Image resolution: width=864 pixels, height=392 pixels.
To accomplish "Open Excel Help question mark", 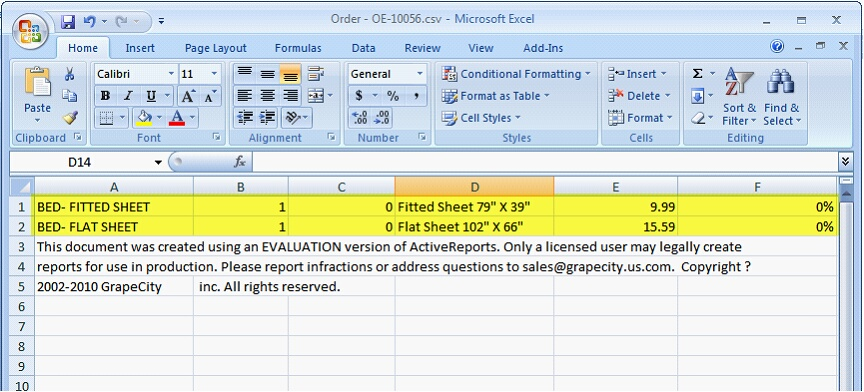I will point(777,46).
